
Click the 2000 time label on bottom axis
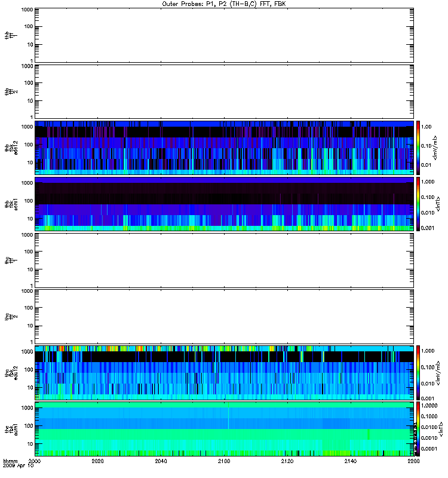point(35,461)
